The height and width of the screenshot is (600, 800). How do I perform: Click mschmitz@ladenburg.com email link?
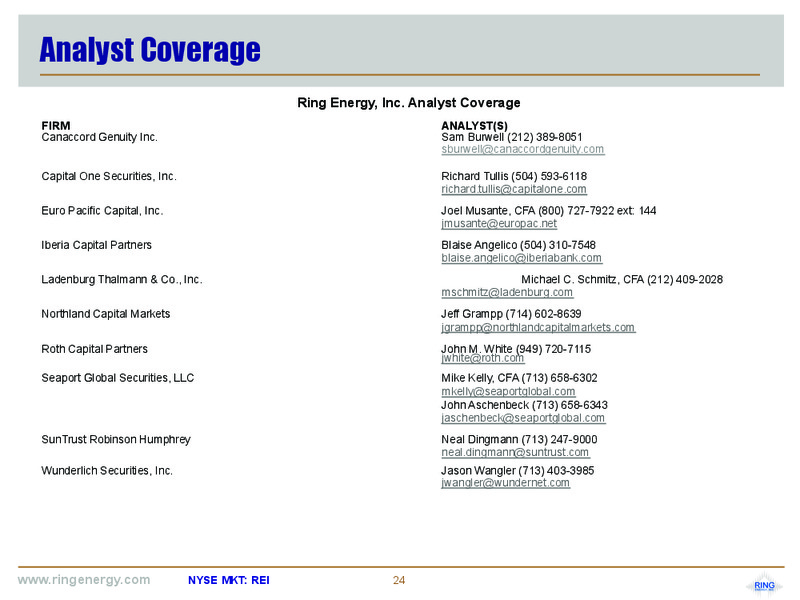(507, 292)
